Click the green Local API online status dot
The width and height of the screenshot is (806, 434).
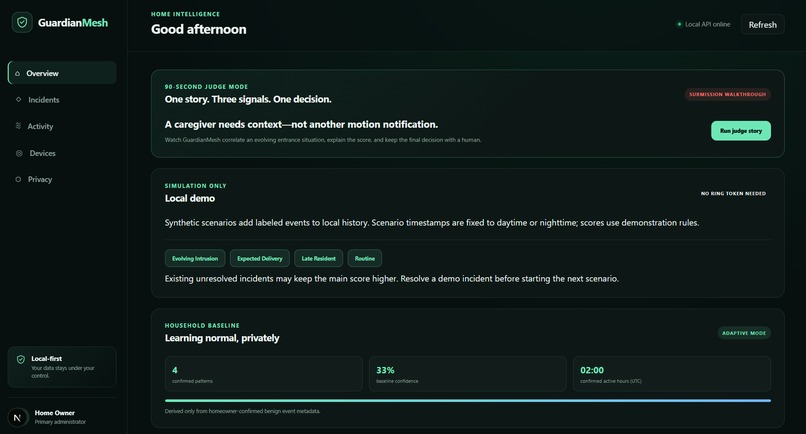679,24
